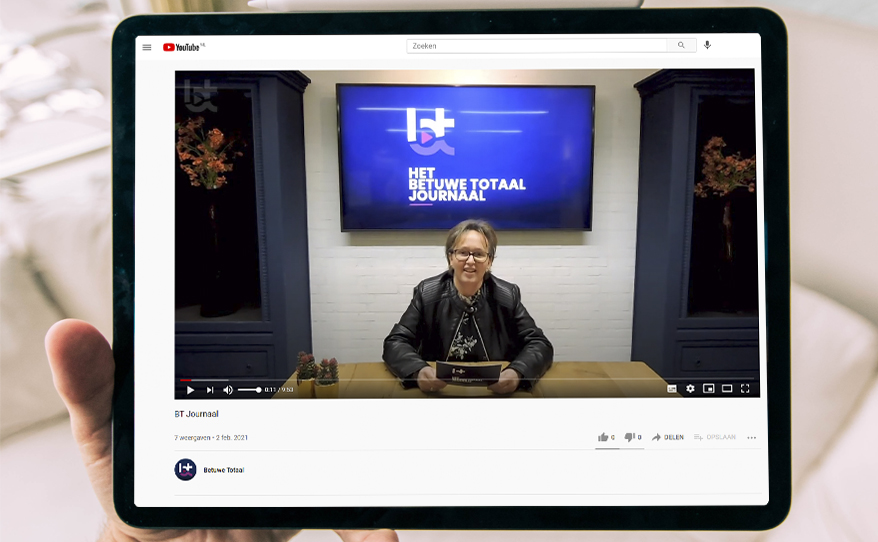
Task: Like the video with thumbs up
Action: (603, 437)
